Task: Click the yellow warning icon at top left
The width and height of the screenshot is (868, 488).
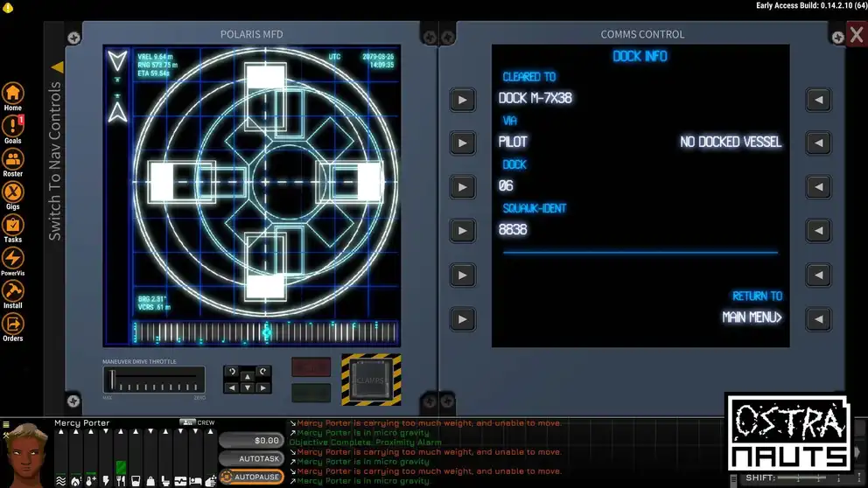Action: [8, 7]
